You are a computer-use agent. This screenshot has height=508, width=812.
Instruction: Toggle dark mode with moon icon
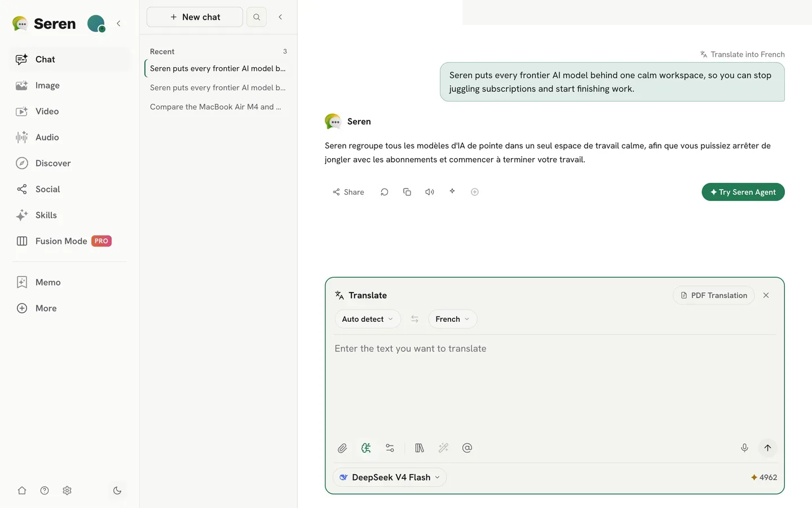(117, 491)
